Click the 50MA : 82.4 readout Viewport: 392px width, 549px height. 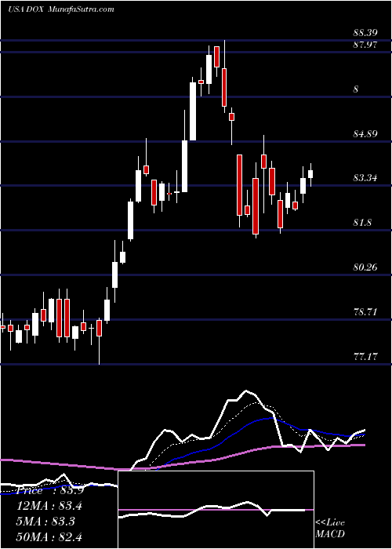click(49, 536)
